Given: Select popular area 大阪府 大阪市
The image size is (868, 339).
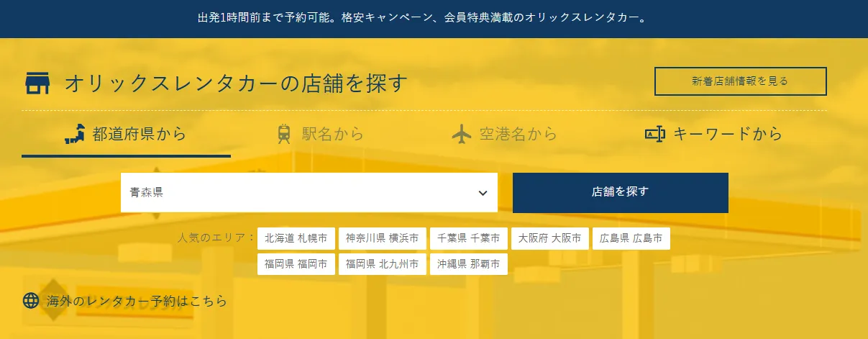Looking at the screenshot, I should point(550,238).
